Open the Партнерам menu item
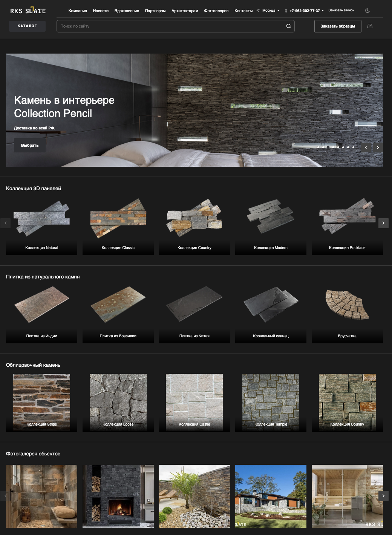The width and height of the screenshot is (392, 535). click(x=155, y=11)
